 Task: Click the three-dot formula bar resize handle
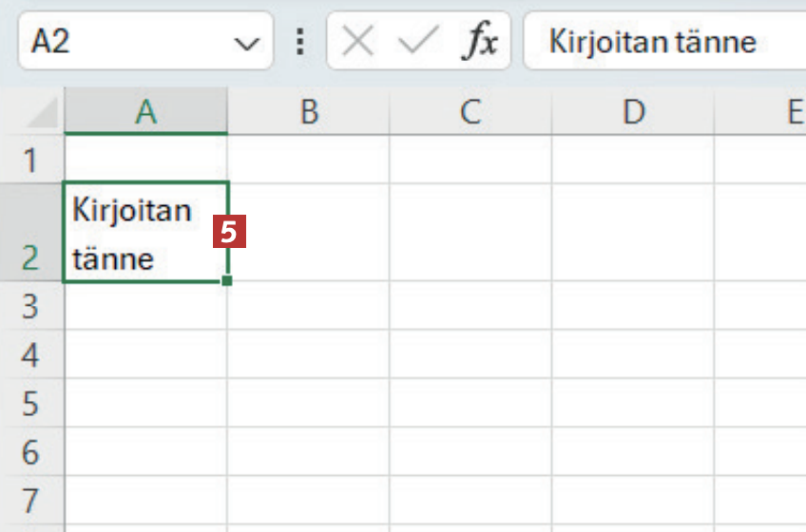pos(301,43)
